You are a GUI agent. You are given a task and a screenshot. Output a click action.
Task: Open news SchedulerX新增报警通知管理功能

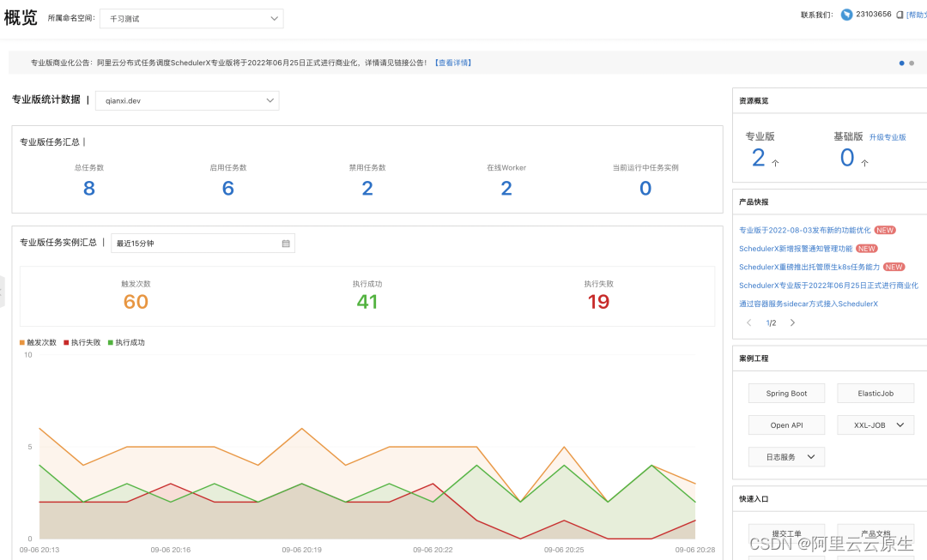(x=796, y=249)
